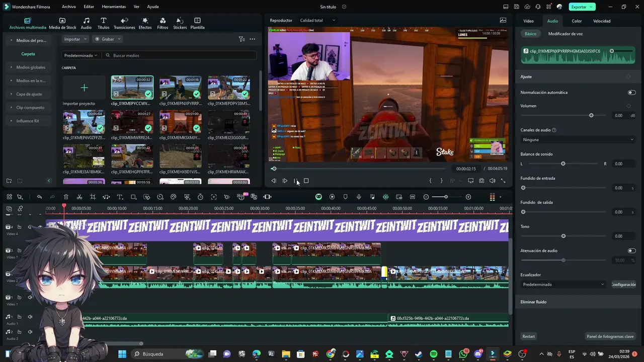The image size is (644, 362).
Task: Open the Importar dropdown
Action: [75, 39]
